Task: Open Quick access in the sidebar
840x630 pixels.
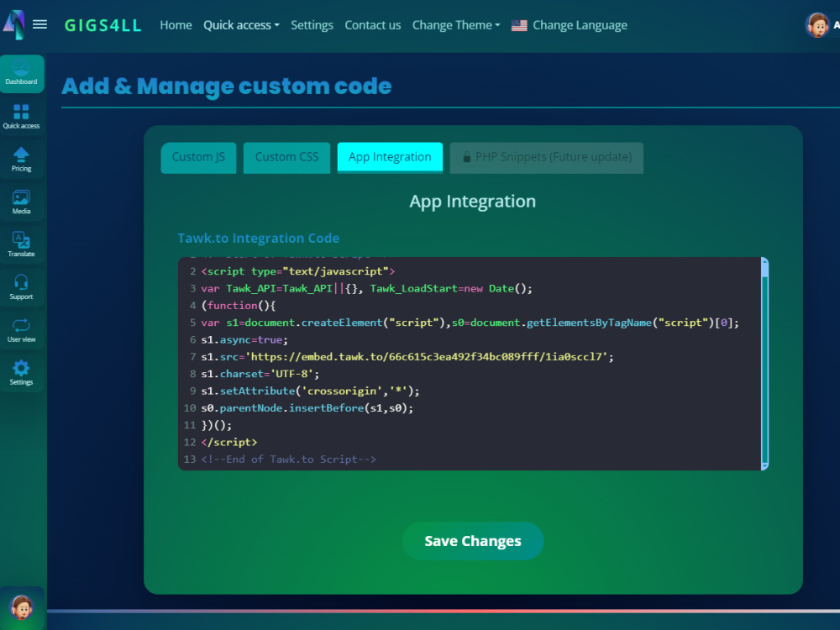Action: tap(22, 117)
